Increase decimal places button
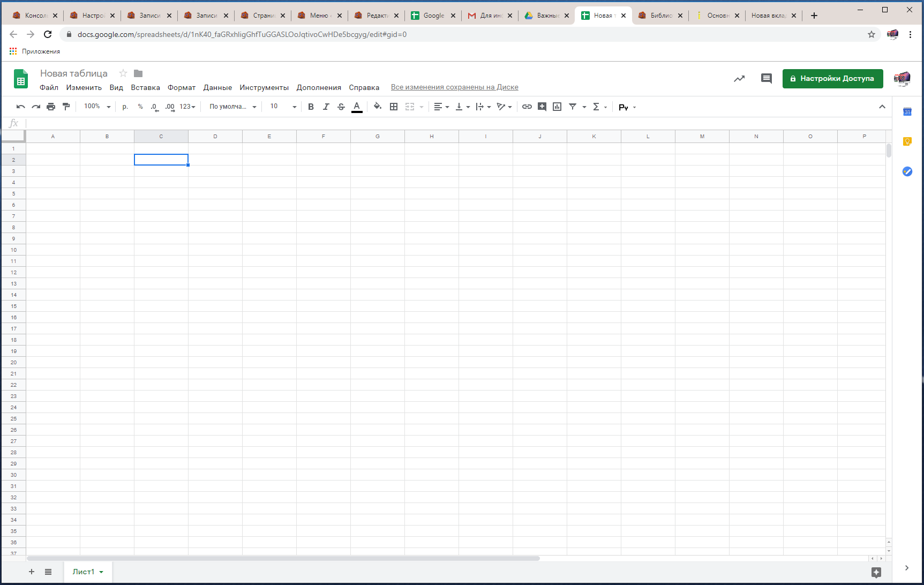This screenshot has width=924, height=585. (170, 107)
